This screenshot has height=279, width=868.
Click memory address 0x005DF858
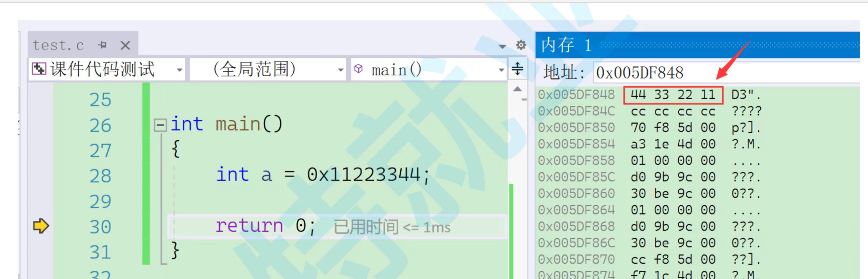(576, 161)
